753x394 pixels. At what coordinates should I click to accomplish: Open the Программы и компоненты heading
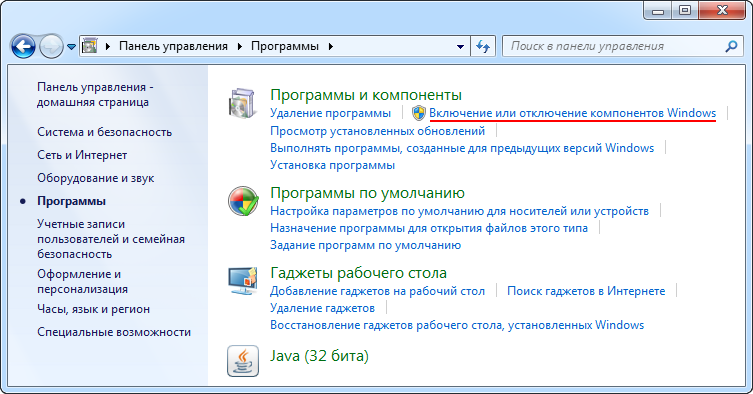point(365,95)
